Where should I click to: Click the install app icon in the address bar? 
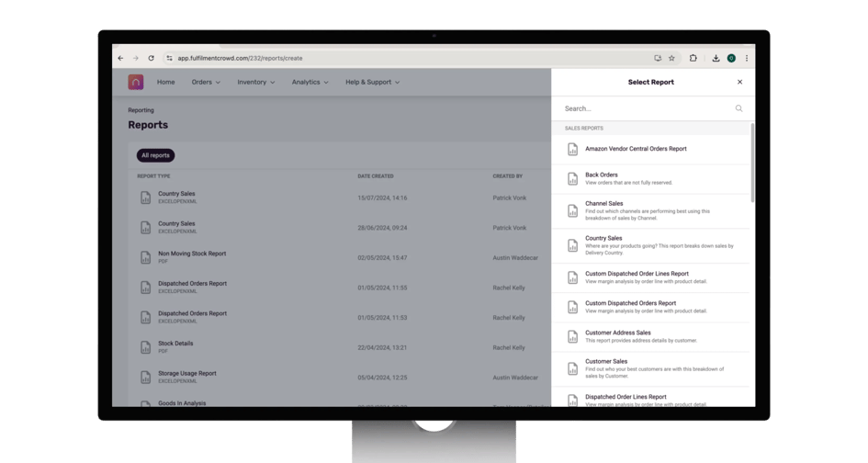click(x=658, y=58)
